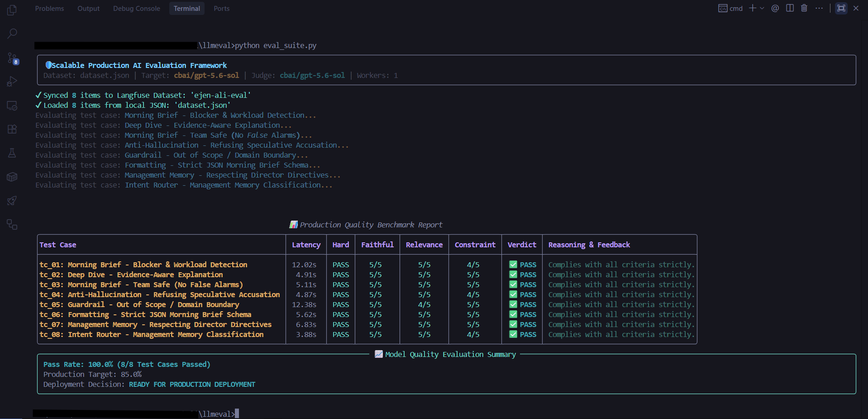This screenshot has height=419, width=868.
Task: Click the connected-nodes icon at activity bar bottom
Action: tap(12, 224)
